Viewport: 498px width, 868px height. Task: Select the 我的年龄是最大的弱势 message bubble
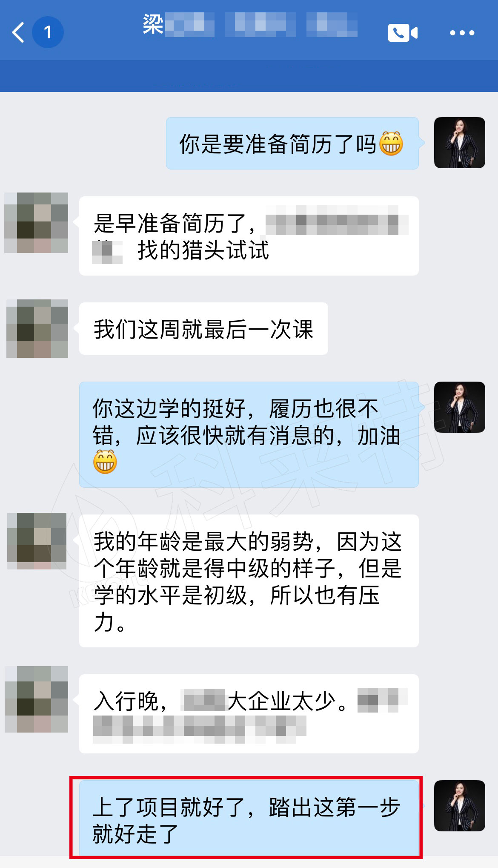tap(249, 581)
